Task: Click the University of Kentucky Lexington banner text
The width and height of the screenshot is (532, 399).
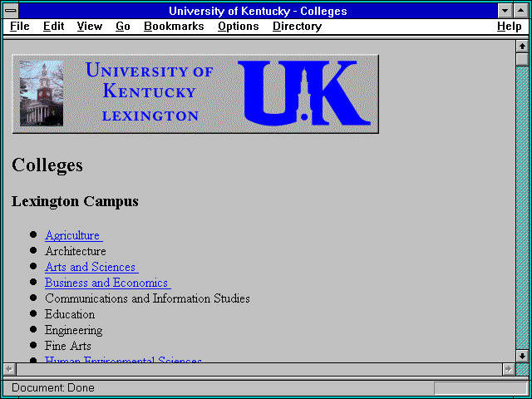Action: coord(150,91)
